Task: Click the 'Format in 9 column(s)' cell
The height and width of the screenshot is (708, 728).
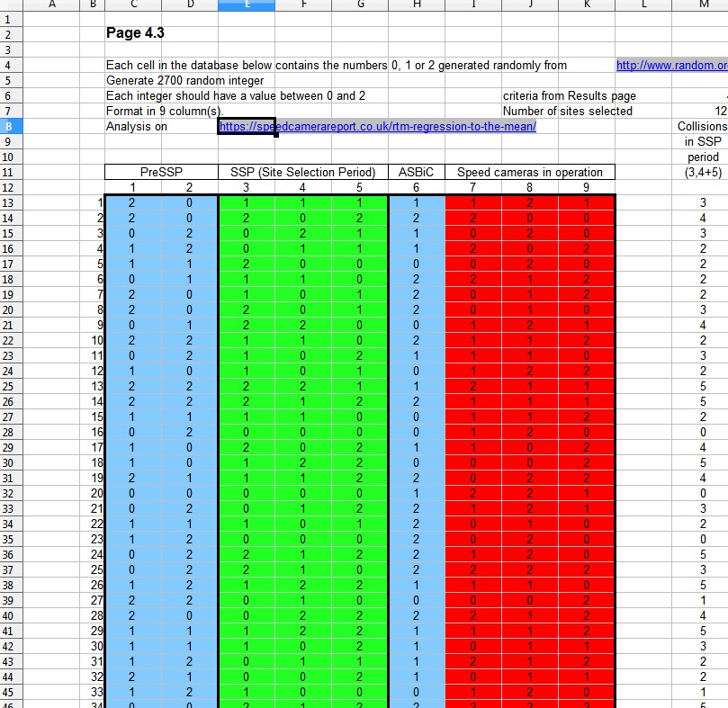Action: [x=164, y=112]
